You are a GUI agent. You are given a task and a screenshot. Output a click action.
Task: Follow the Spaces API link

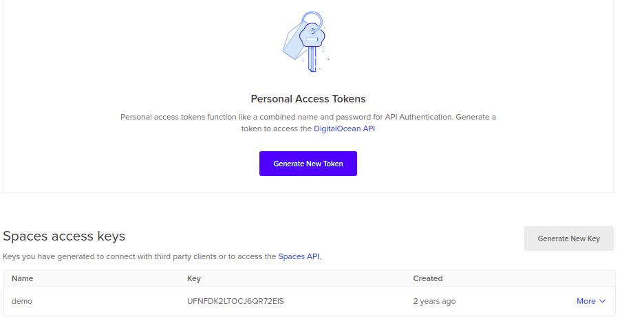coord(299,257)
